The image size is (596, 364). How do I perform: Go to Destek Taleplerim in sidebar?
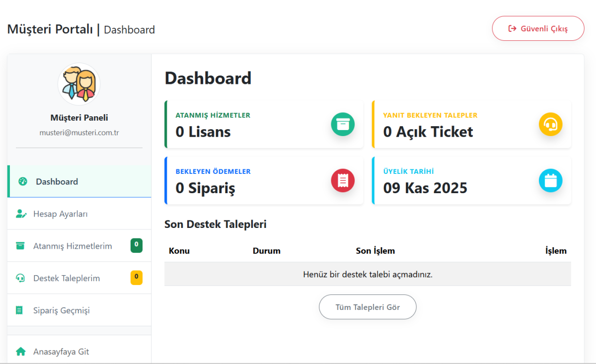coord(67,278)
